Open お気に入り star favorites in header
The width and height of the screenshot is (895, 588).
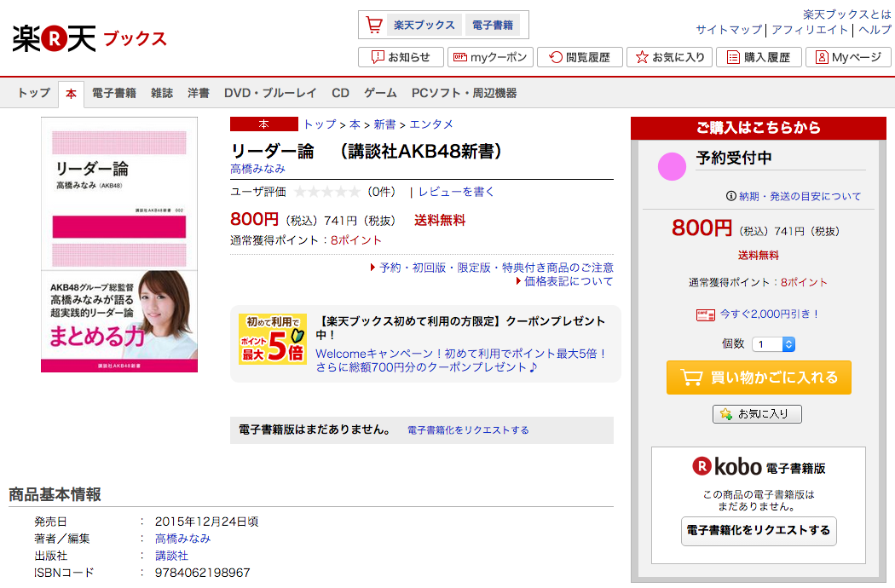pyautogui.click(x=669, y=57)
